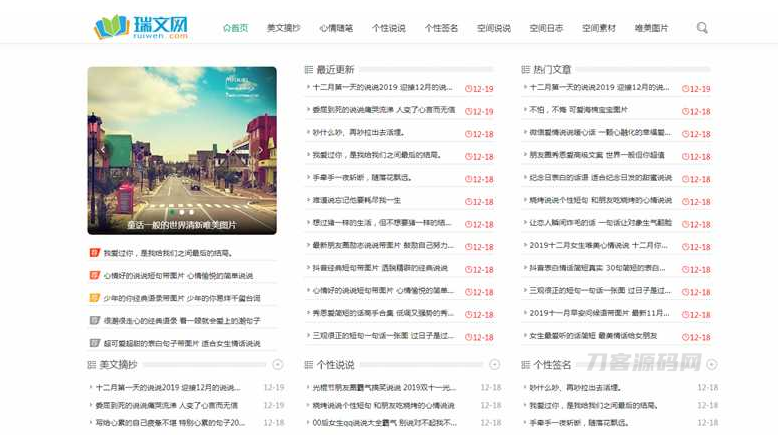The height and width of the screenshot is (435, 778).
Task: Open 空间说说 from navigation bar
Action: click(x=494, y=28)
